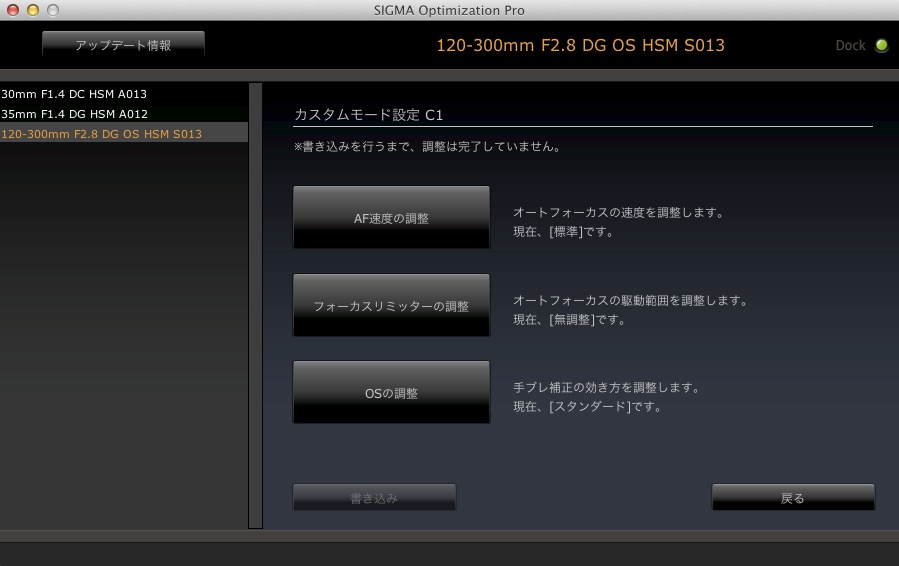Click the lens list scrollbar

coord(256,306)
